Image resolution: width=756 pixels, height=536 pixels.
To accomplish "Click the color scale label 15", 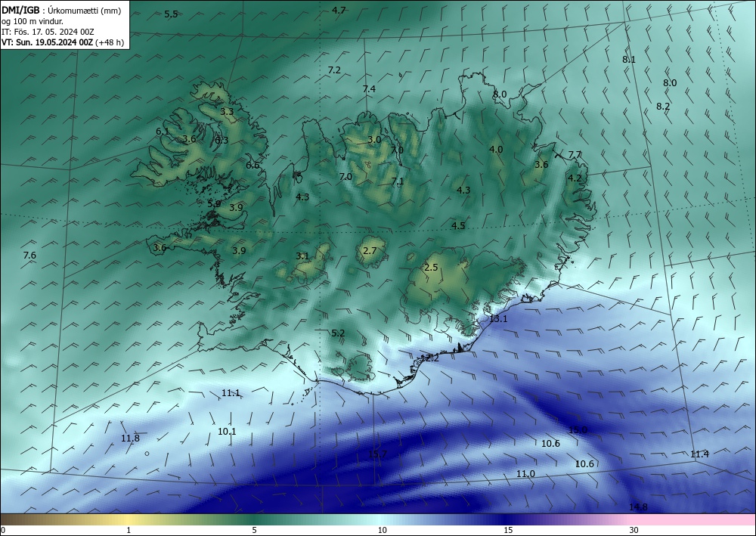I will tap(508, 530).
